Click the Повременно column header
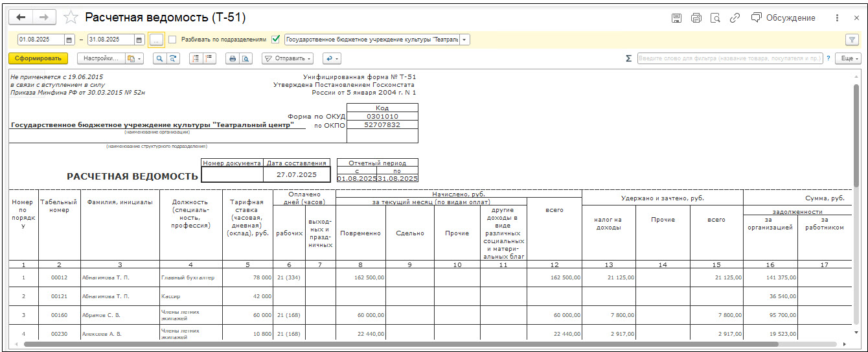 coord(361,233)
